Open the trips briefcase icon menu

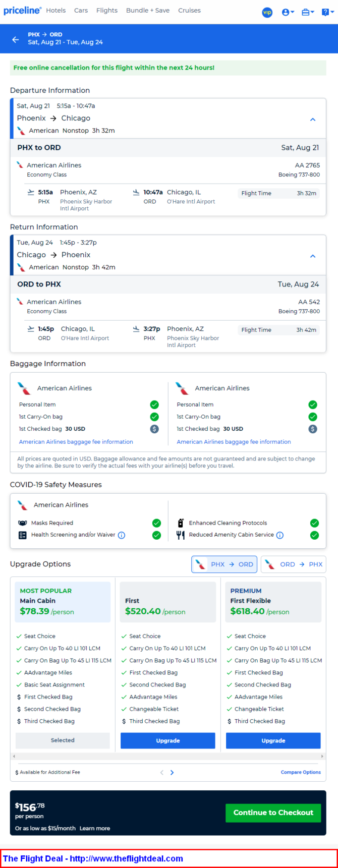tap(308, 12)
